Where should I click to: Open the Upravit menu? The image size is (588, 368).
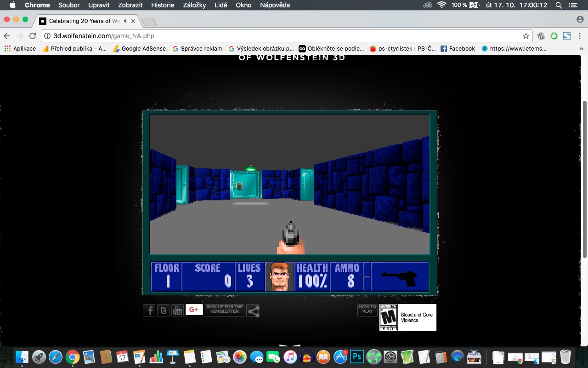pos(99,5)
